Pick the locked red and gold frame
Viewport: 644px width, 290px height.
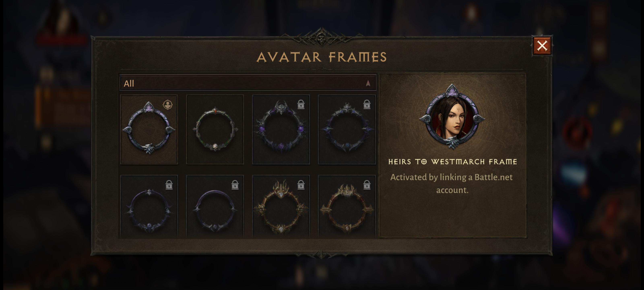click(x=347, y=207)
